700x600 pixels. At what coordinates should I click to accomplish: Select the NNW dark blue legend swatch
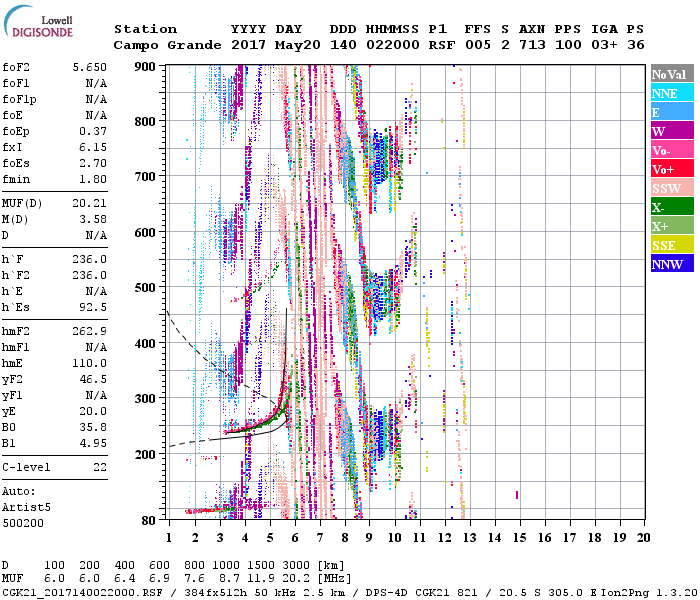pos(672,264)
